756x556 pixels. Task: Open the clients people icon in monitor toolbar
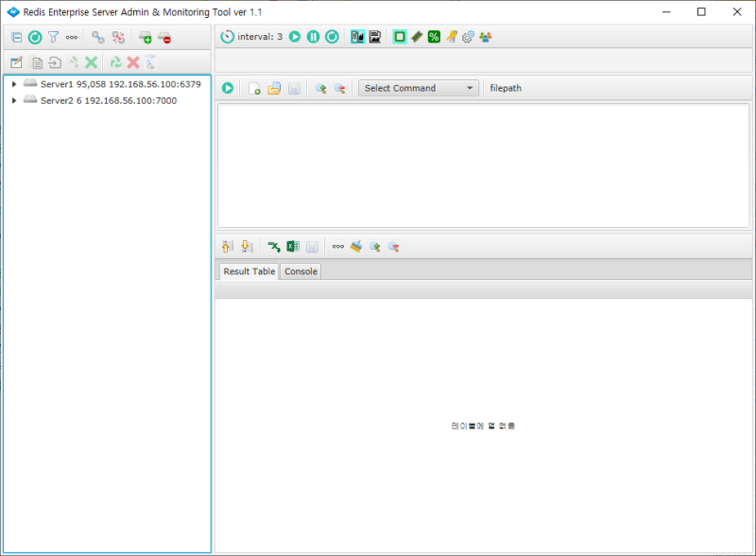point(485,37)
